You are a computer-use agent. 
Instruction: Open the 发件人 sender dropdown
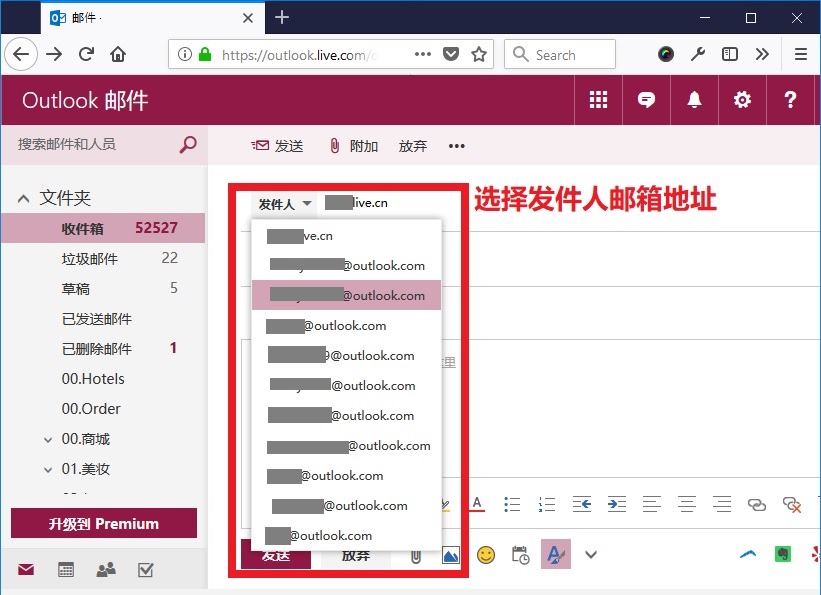click(285, 204)
